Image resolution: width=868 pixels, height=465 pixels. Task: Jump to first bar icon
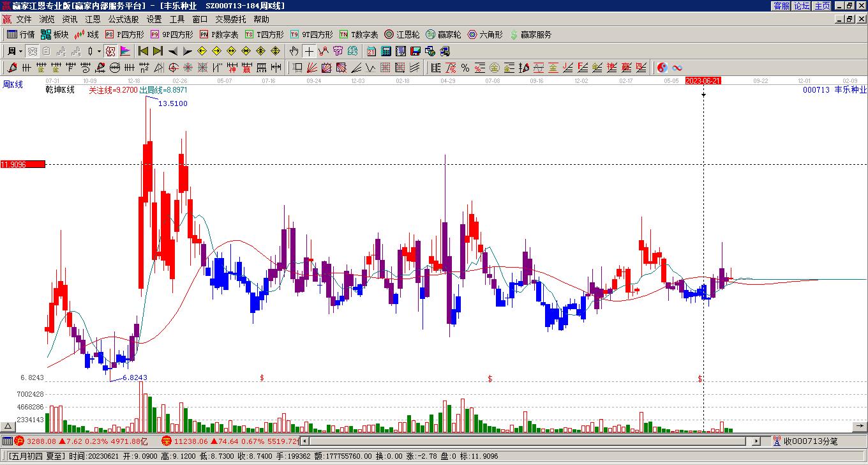click(143, 51)
